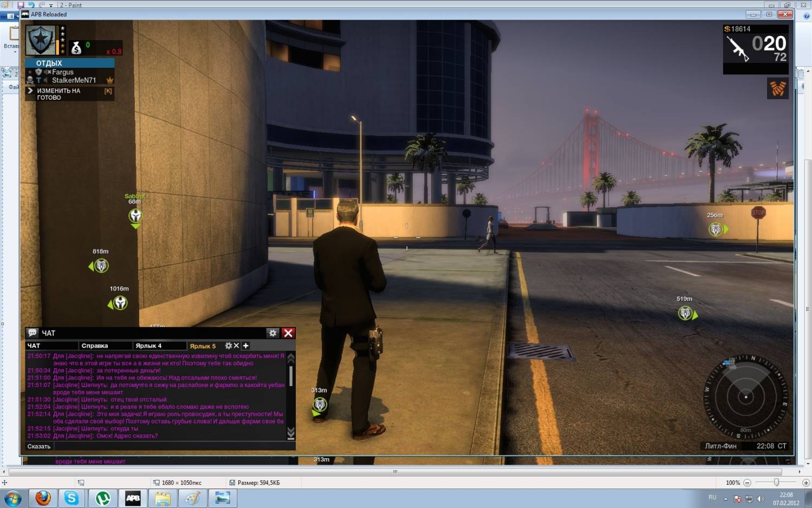Close the chat window with red X
Viewport: 812px width, 508px height.
pyautogui.click(x=288, y=333)
